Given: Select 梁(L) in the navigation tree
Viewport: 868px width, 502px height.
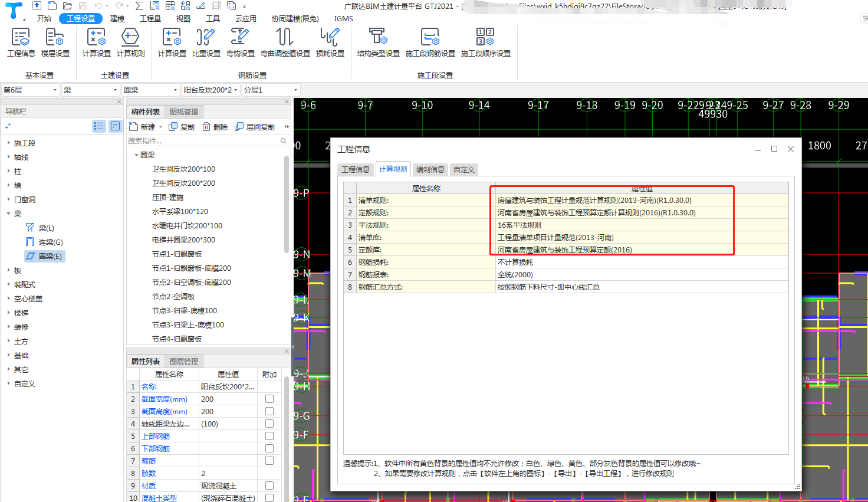Looking at the screenshot, I should tap(41, 228).
